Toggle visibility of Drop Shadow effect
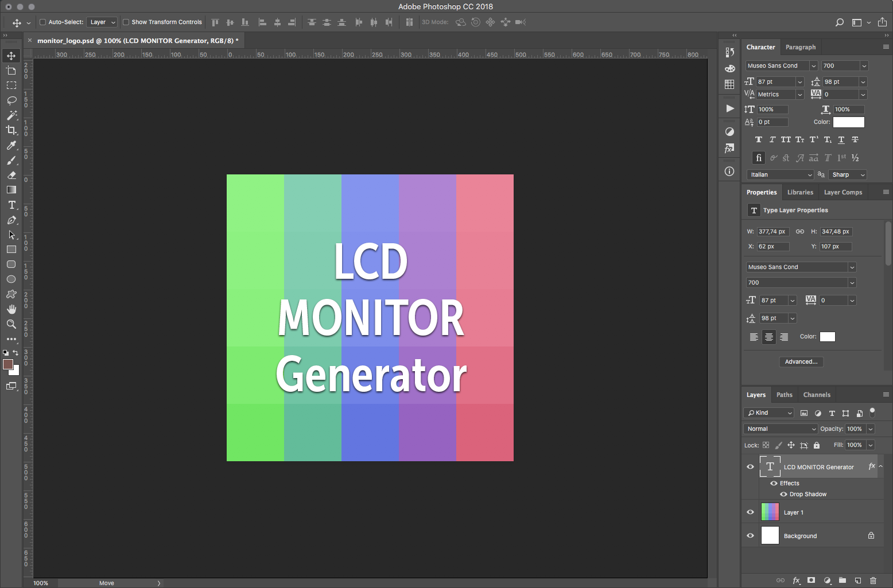The image size is (893, 588). click(783, 494)
